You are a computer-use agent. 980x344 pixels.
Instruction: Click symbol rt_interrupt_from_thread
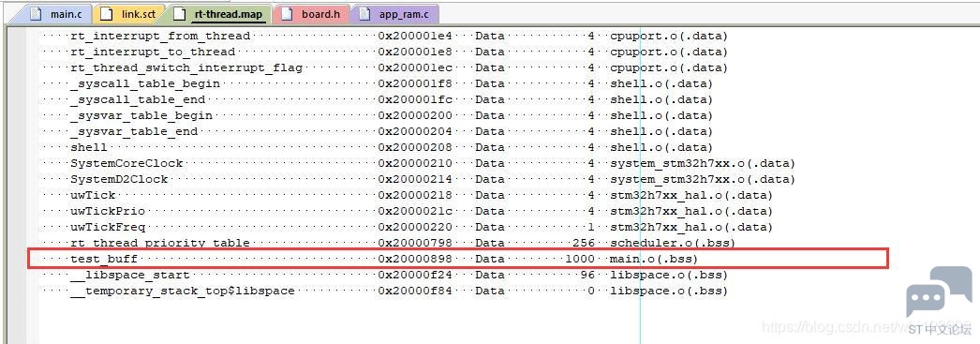click(160, 36)
